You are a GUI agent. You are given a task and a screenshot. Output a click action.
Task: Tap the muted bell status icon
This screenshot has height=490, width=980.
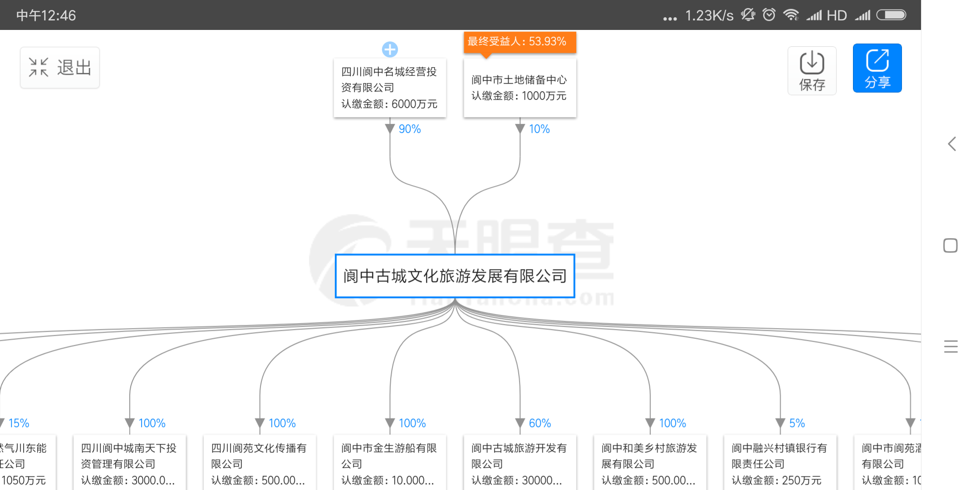point(748,15)
